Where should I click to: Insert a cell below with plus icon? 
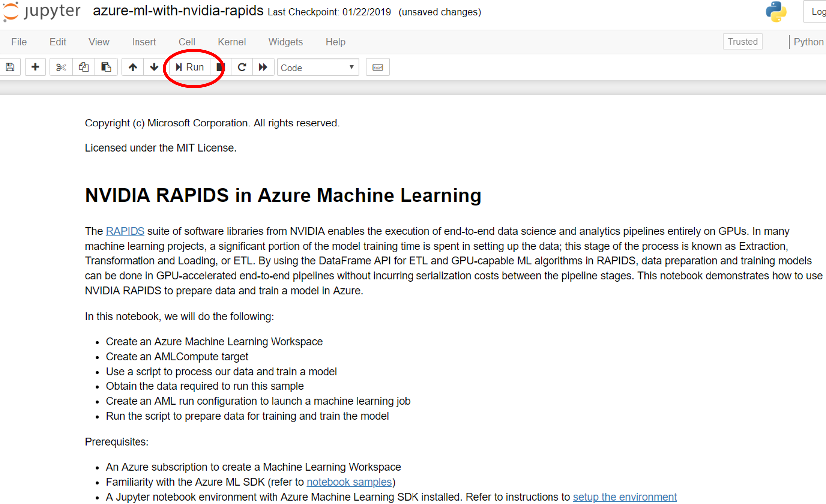click(x=35, y=67)
